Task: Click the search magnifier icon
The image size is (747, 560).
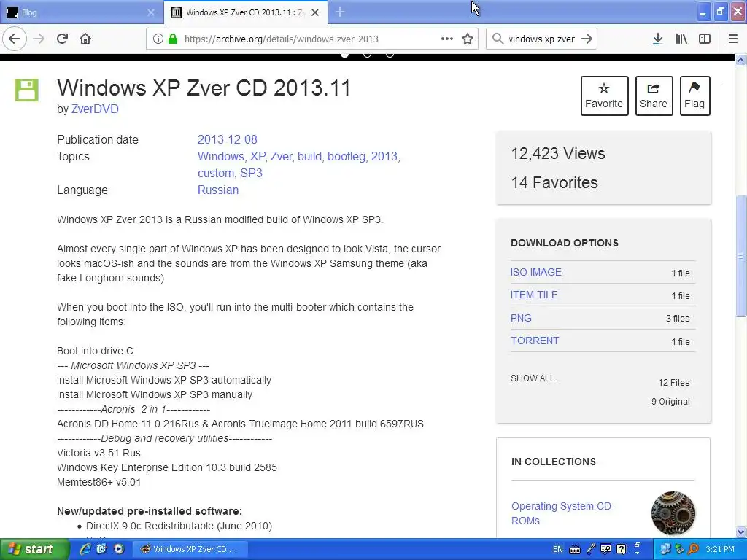Action: click(498, 39)
